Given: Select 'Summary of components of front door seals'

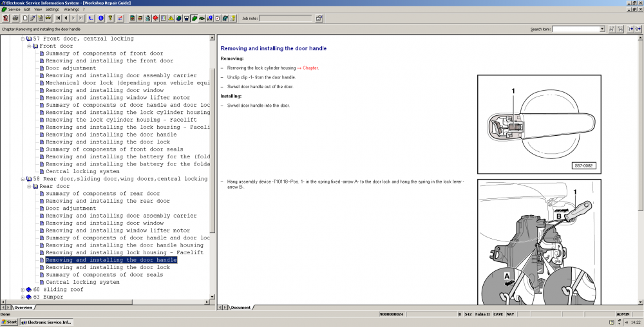Looking at the screenshot, I should [x=114, y=149].
